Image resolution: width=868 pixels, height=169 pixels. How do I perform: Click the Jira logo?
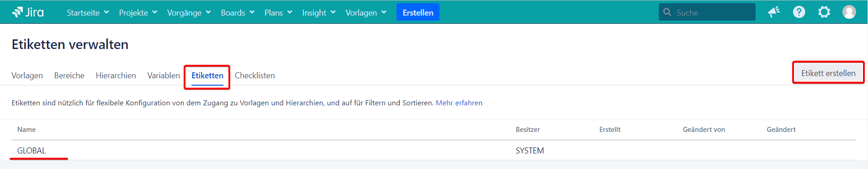28,12
